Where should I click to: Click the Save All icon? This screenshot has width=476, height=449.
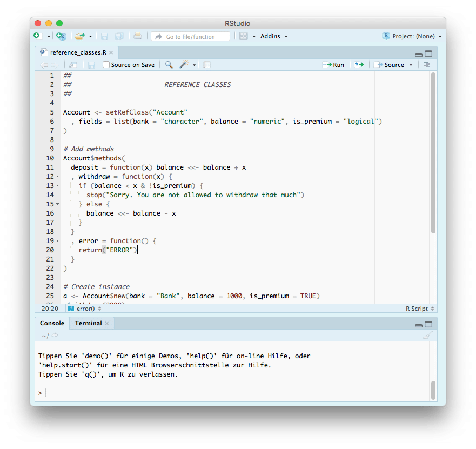point(119,36)
